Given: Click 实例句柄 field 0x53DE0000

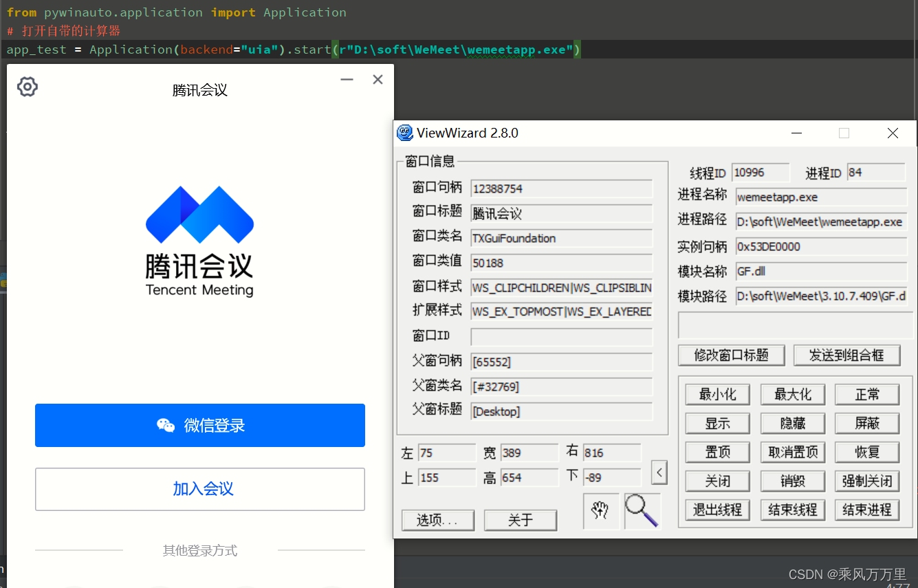Looking at the screenshot, I should (822, 247).
